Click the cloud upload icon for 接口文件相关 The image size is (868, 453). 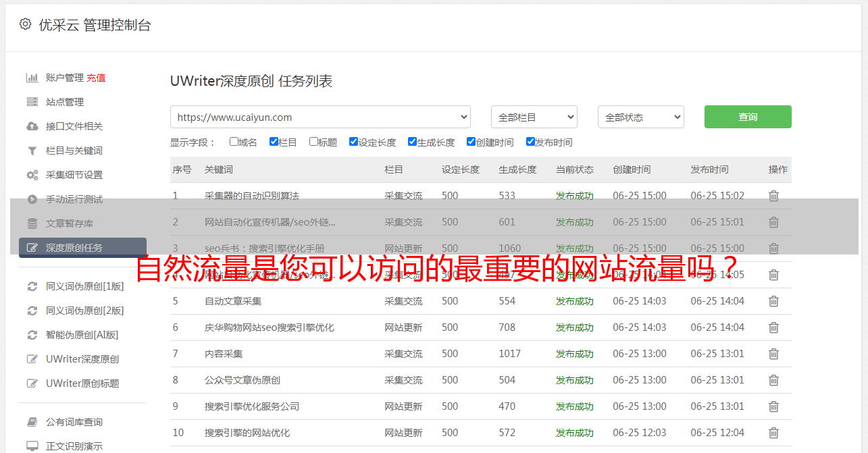tap(32, 126)
